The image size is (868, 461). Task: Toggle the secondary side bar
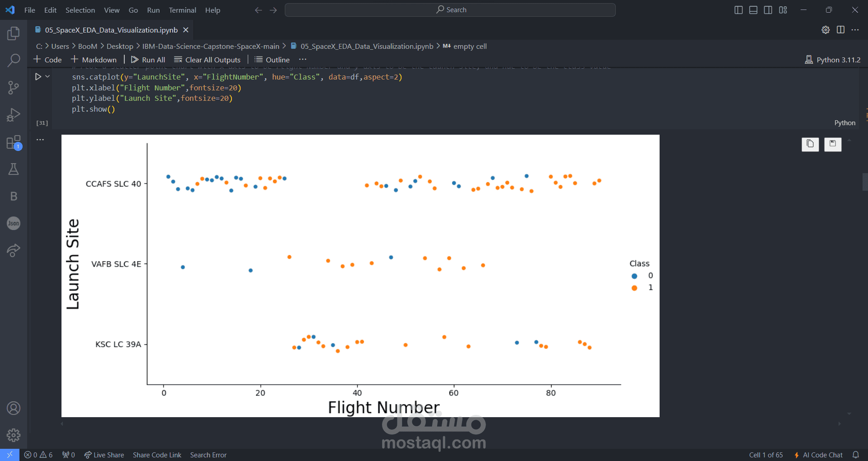click(768, 10)
